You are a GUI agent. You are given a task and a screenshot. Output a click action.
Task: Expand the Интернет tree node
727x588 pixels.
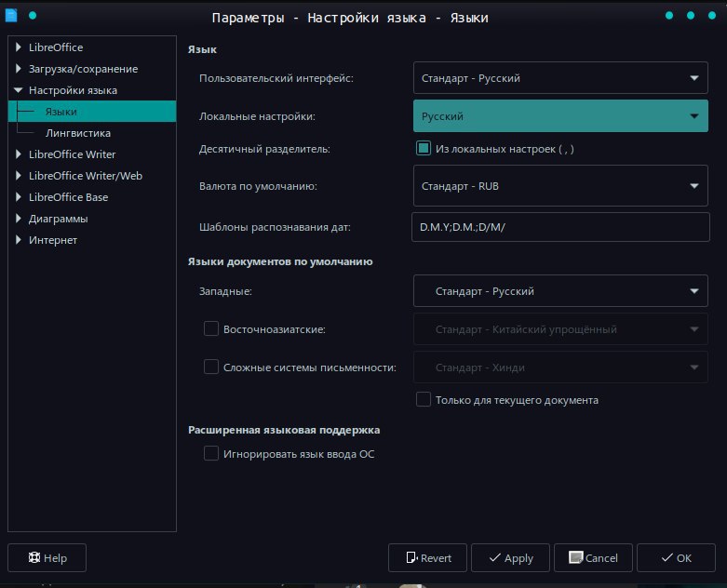(x=18, y=239)
